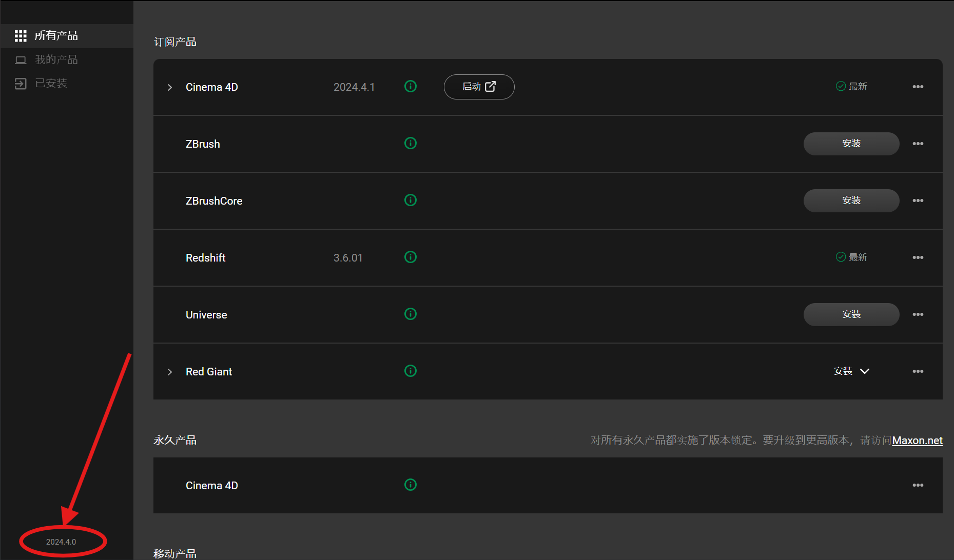Open ZBrush more options menu
Image resolution: width=954 pixels, height=560 pixels.
(x=918, y=144)
